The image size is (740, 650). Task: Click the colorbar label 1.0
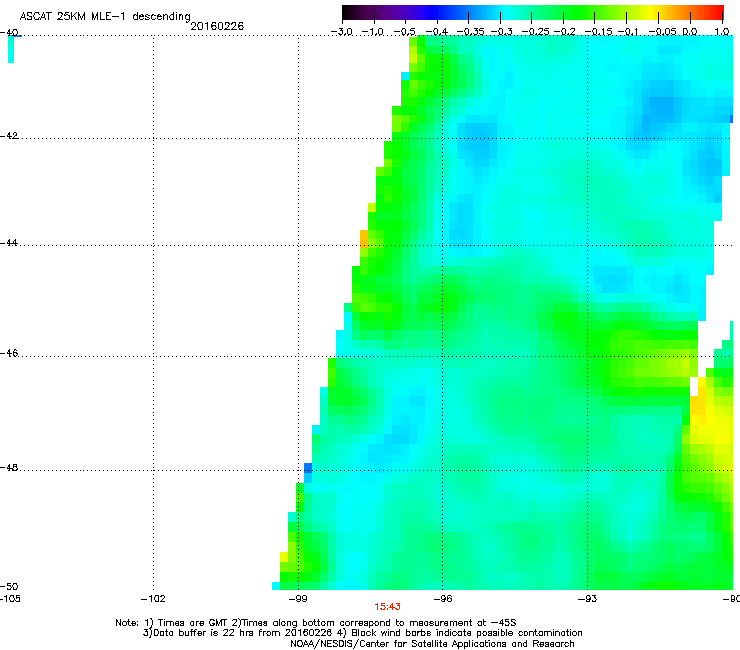click(x=722, y=32)
